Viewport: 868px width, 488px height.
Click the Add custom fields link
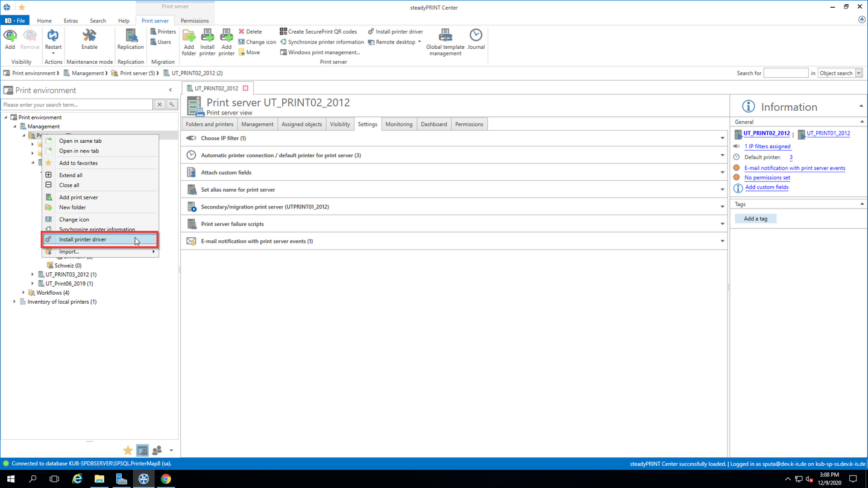tap(767, 187)
